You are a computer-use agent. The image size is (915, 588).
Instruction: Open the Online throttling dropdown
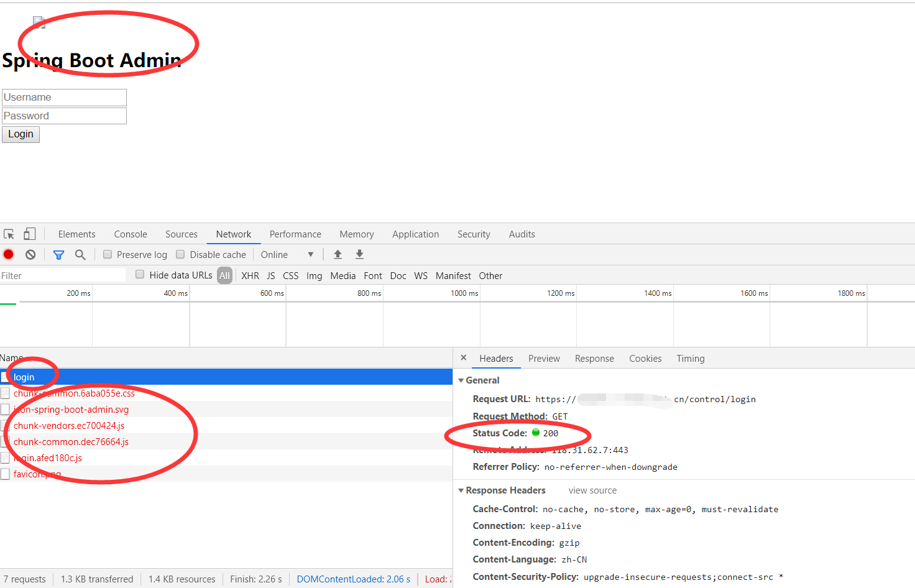point(288,254)
